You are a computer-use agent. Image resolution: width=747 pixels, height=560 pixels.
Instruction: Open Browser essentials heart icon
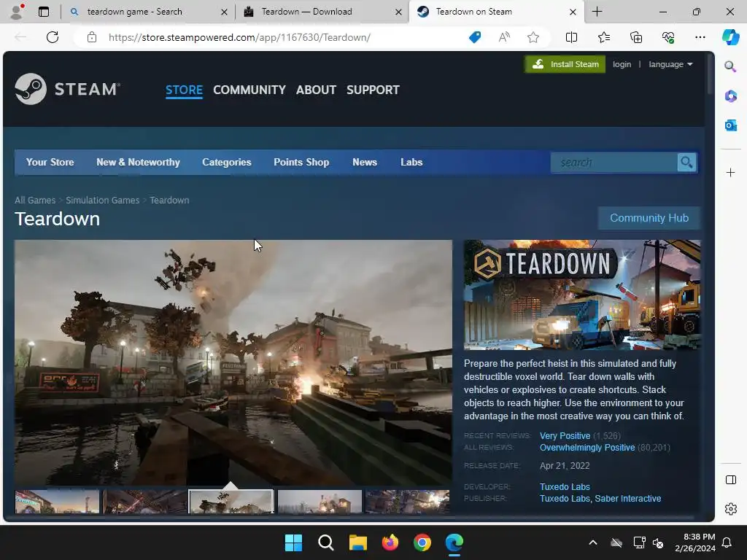point(668,37)
